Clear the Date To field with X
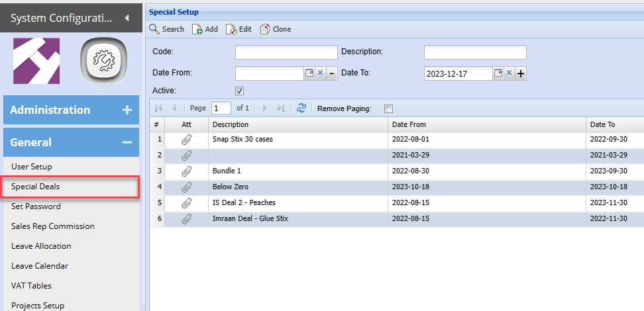 tap(509, 73)
